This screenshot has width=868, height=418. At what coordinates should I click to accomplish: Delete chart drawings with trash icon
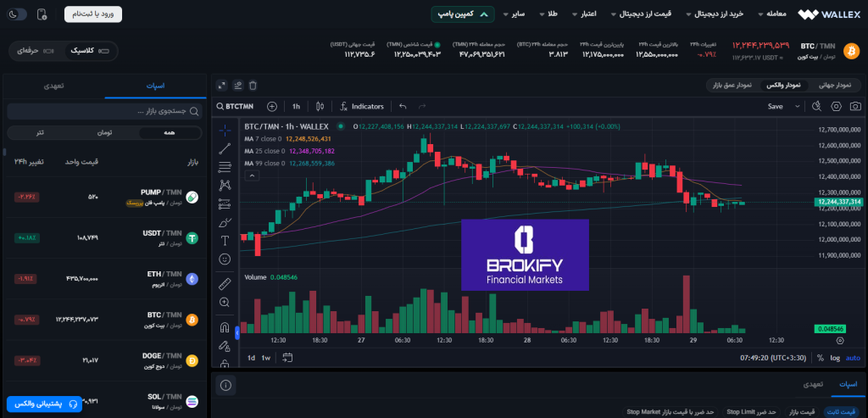[253, 86]
